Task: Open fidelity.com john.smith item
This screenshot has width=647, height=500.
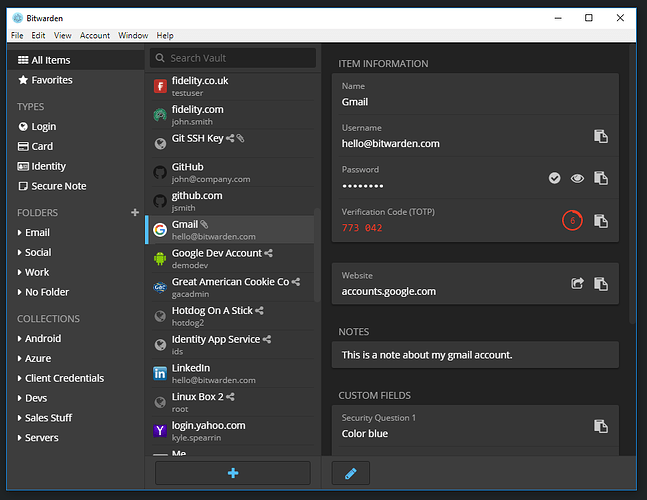Action: click(x=232, y=115)
